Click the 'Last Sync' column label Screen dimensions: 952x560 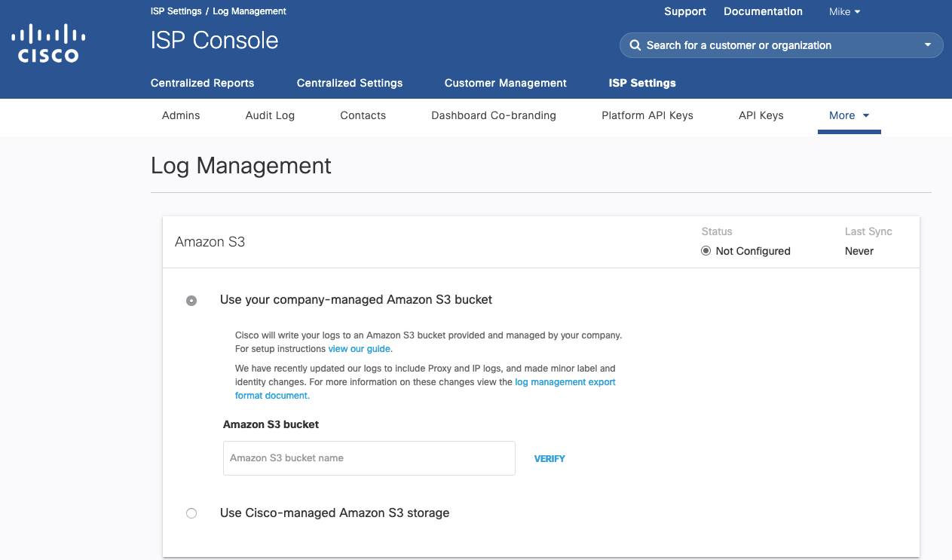click(868, 231)
